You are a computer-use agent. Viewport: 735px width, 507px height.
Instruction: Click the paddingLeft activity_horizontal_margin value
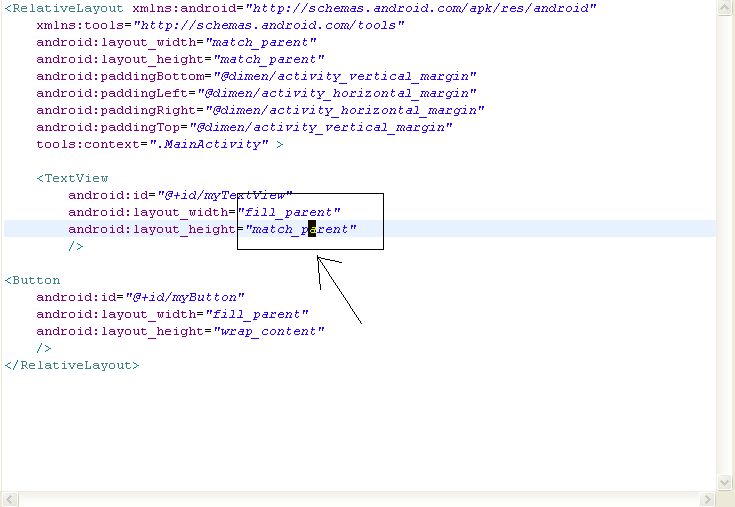(x=341, y=93)
